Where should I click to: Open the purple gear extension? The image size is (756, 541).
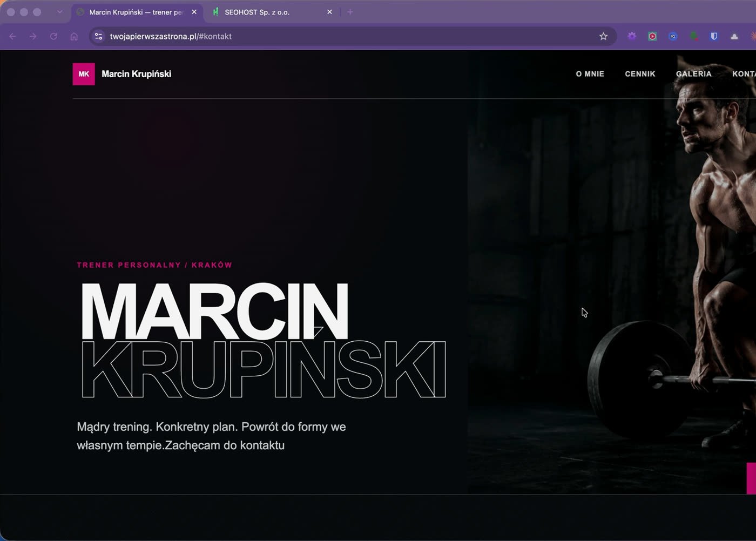point(632,36)
